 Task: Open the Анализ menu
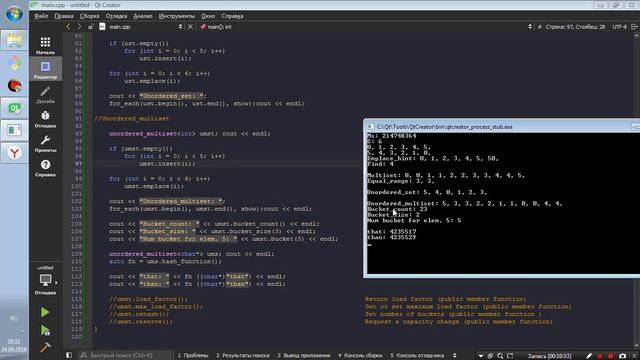click(x=143, y=16)
